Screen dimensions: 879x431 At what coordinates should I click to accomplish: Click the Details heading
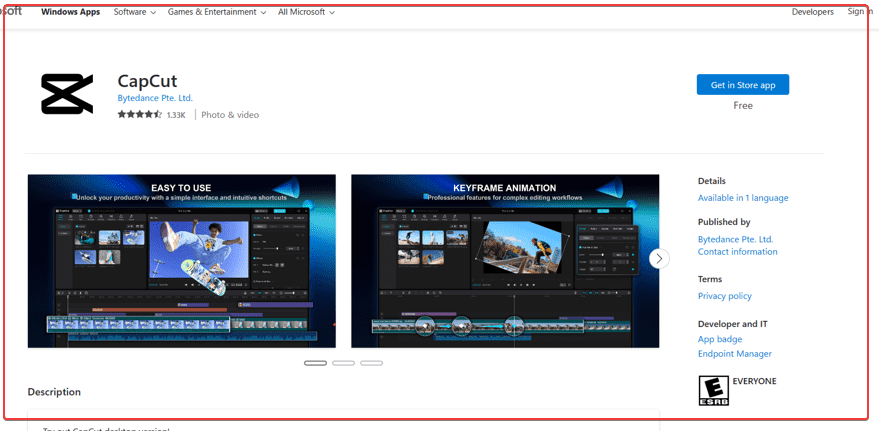tap(712, 181)
